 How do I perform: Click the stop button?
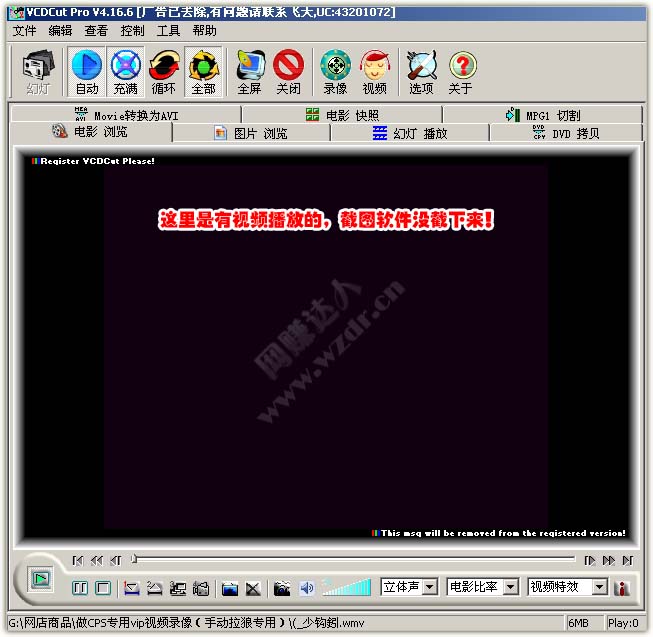click(103, 588)
